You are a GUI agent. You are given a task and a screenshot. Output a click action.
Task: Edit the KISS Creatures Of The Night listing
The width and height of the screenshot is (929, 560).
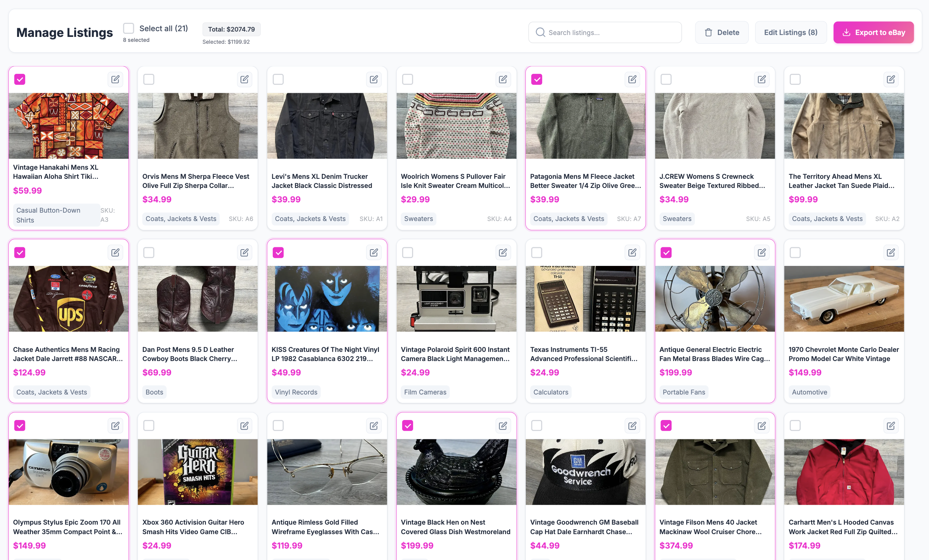[374, 252]
